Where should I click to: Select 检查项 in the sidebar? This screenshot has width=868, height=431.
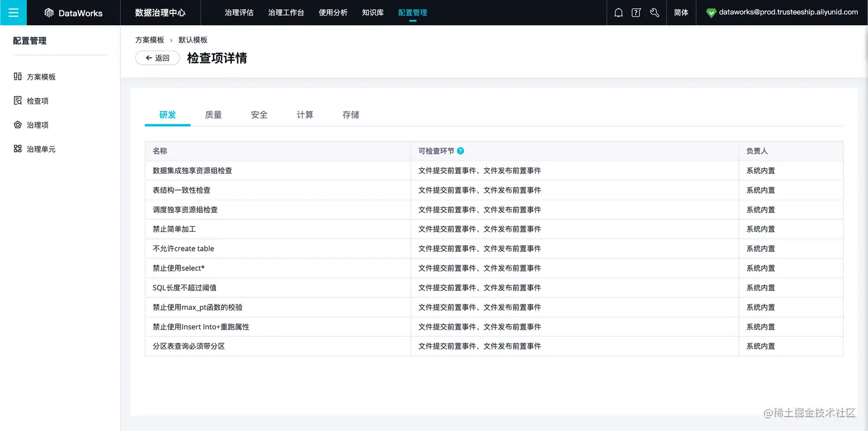(38, 101)
